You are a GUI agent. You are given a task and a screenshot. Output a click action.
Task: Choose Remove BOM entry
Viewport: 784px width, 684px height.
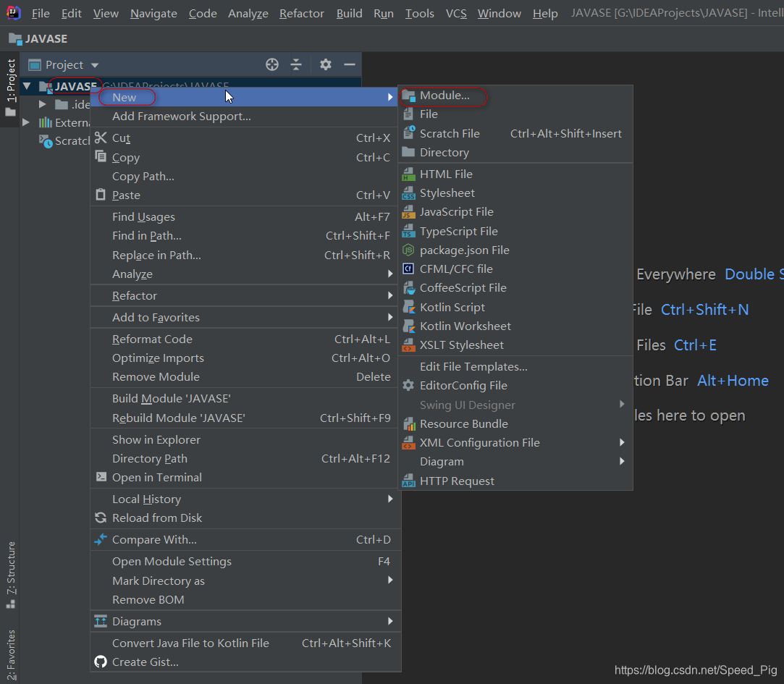coord(245,599)
